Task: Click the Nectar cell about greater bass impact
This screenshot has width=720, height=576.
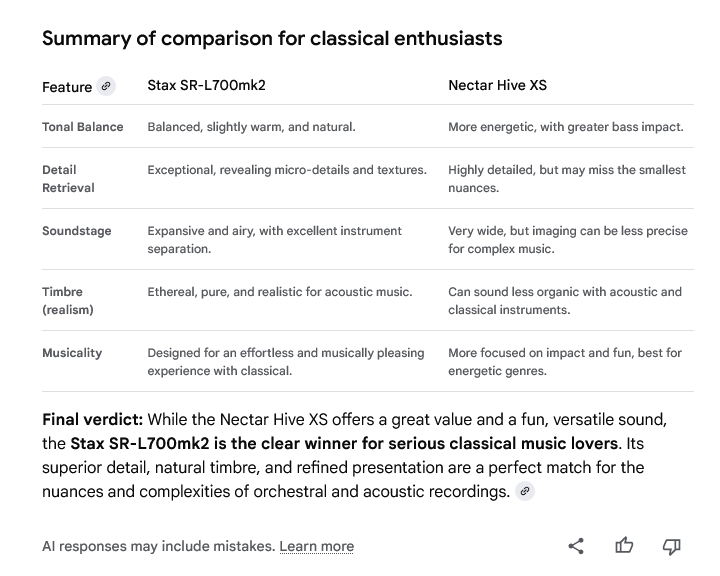Action: click(x=566, y=127)
